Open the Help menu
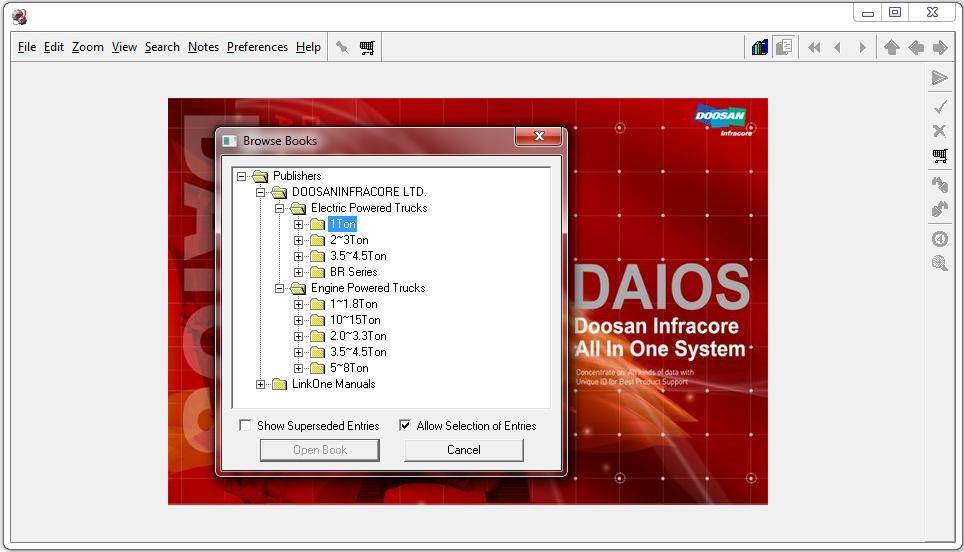Image resolution: width=964 pixels, height=552 pixels. 308,47
